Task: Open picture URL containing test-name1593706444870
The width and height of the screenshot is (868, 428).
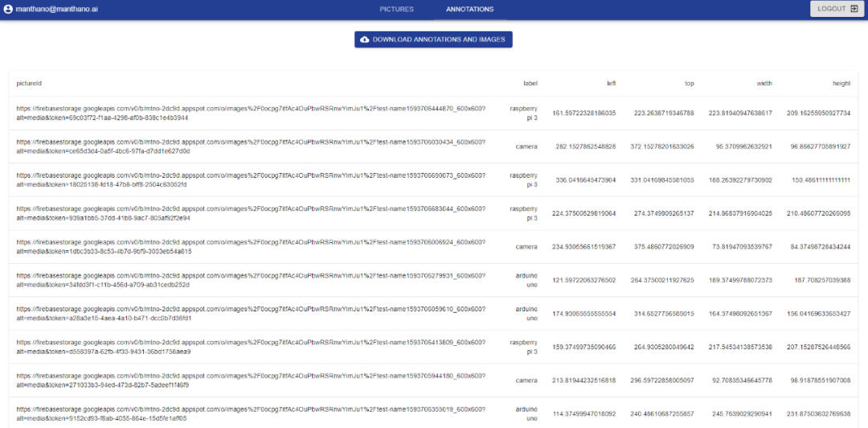Action: tap(252, 113)
